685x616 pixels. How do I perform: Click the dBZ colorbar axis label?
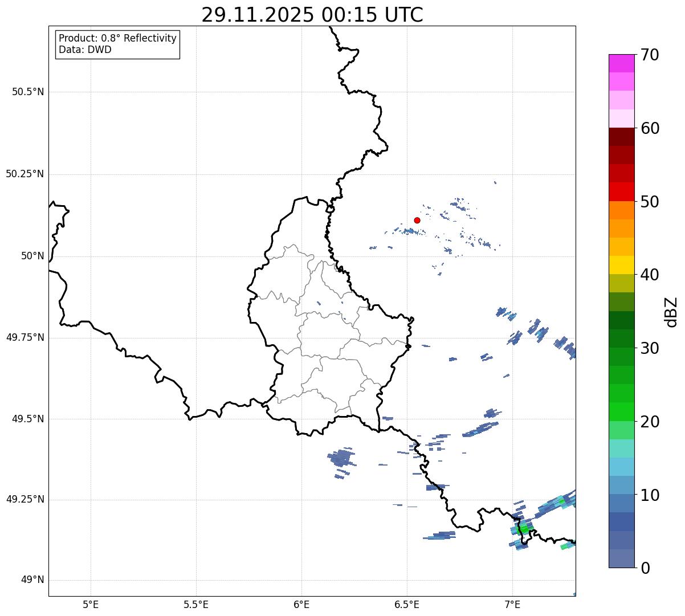coord(671,312)
